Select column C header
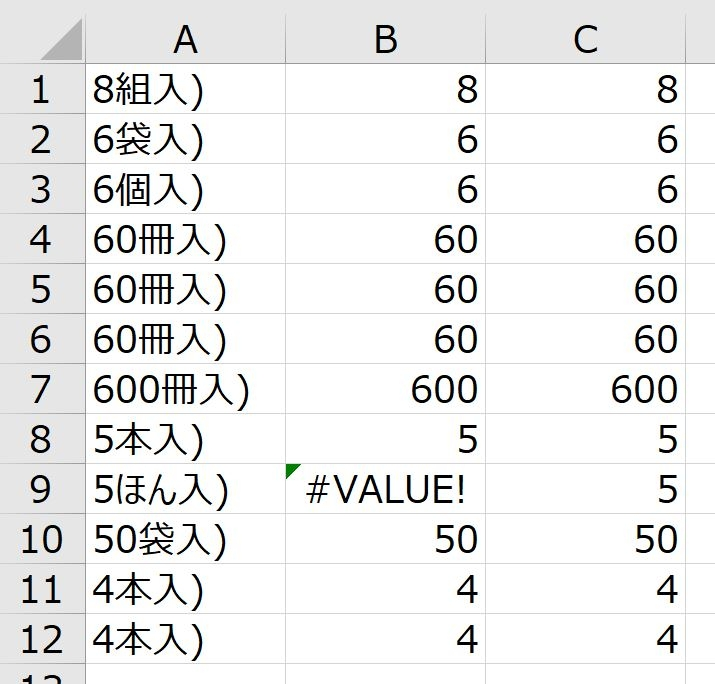 tap(585, 39)
